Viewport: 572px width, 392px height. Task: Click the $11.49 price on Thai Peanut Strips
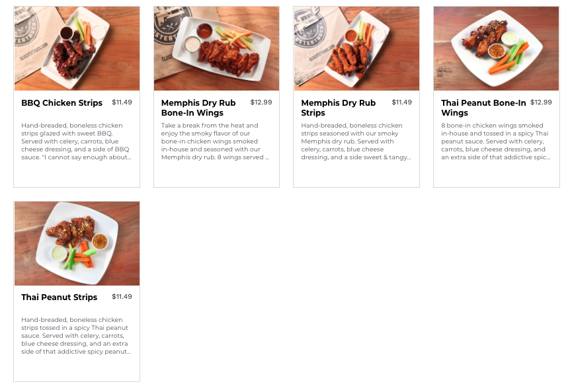[x=122, y=297]
